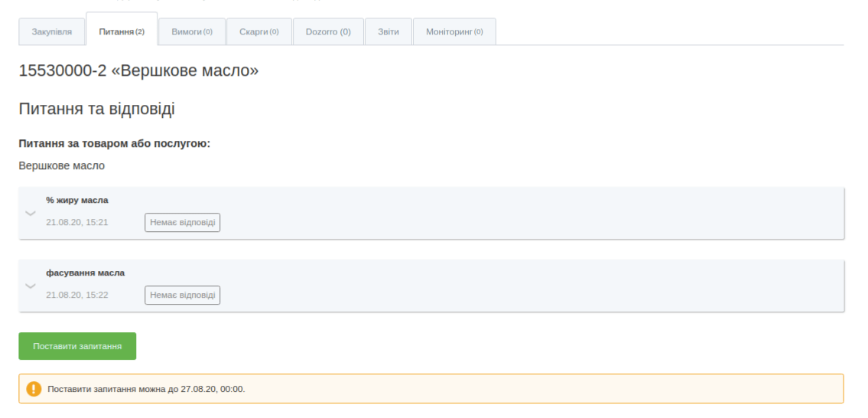Click 'Немає відповіді' badge under '% жиру масла'
Screen dimensions: 868x418
182,223
